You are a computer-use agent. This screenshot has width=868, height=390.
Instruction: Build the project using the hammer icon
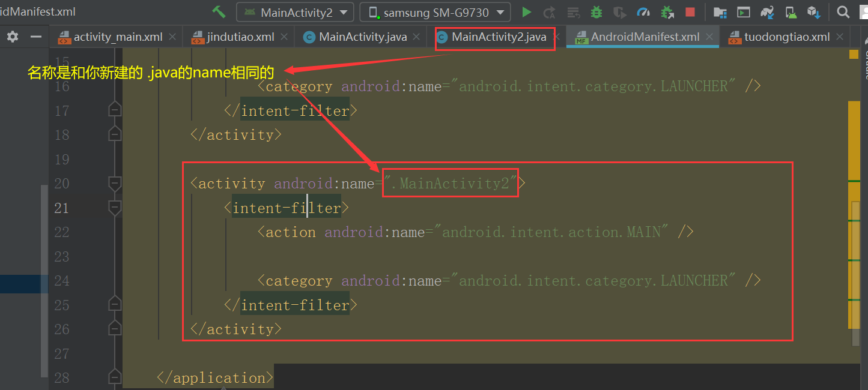tap(218, 11)
